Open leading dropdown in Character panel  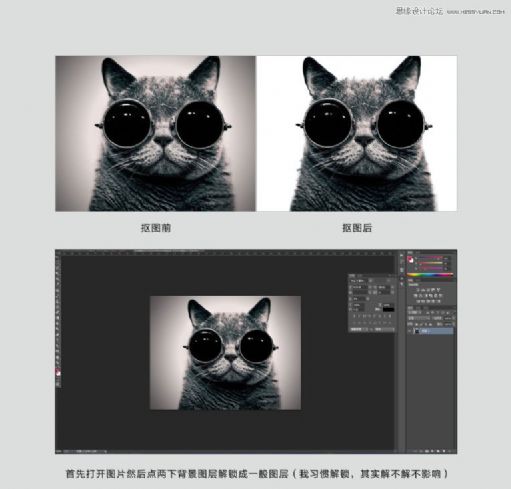[x=385, y=287]
